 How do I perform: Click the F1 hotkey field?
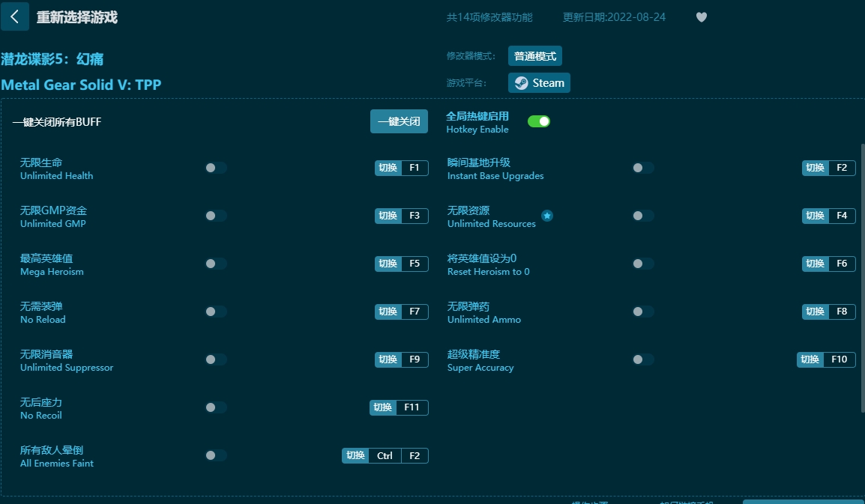point(415,168)
